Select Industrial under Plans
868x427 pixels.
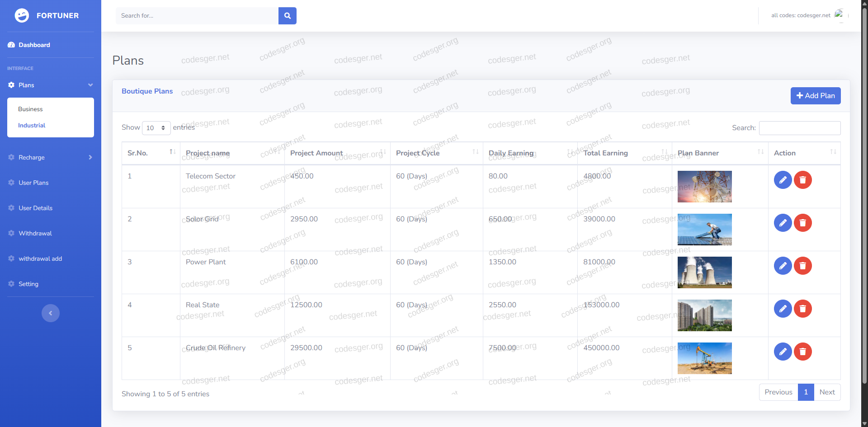tap(32, 126)
